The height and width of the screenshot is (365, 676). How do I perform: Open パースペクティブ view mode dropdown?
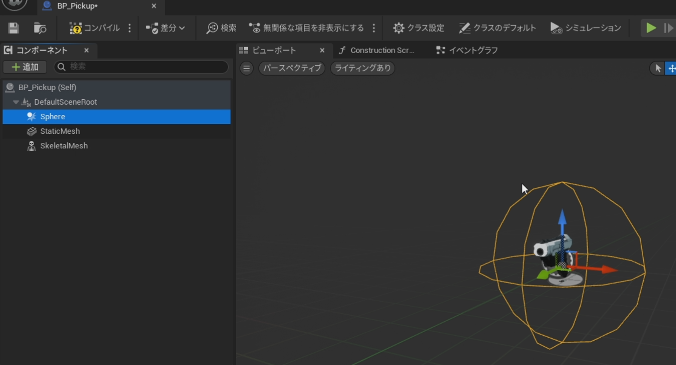292,68
